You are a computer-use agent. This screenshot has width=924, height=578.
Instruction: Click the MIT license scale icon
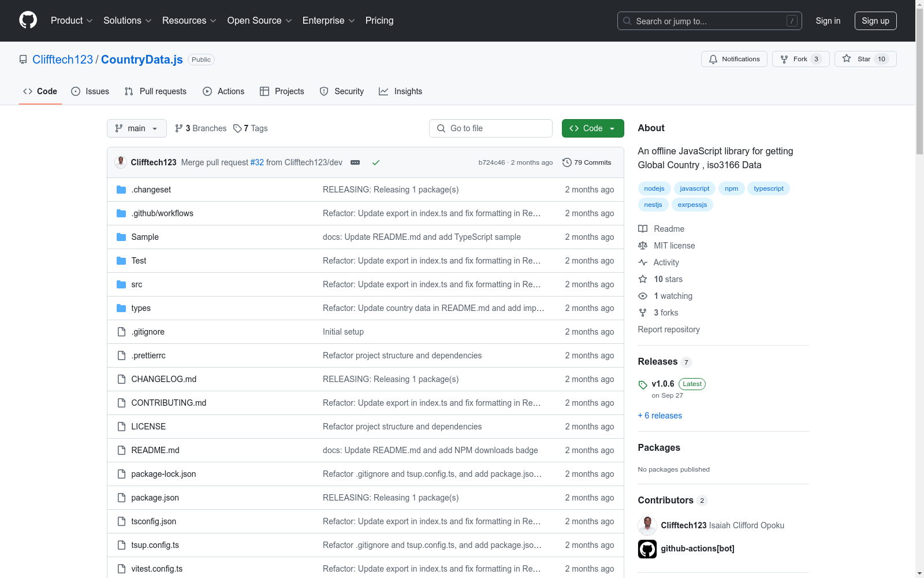pos(643,246)
